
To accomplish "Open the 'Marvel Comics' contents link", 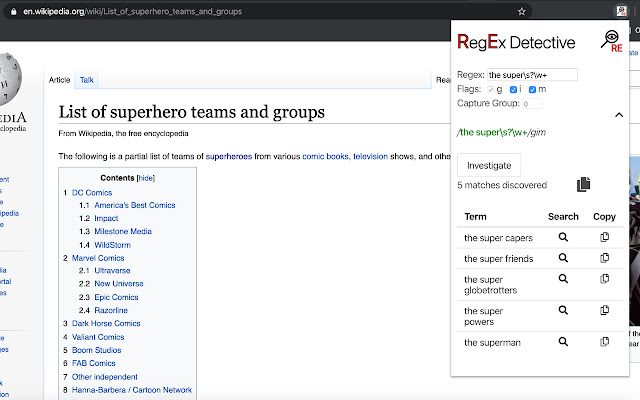I will tap(97, 258).
